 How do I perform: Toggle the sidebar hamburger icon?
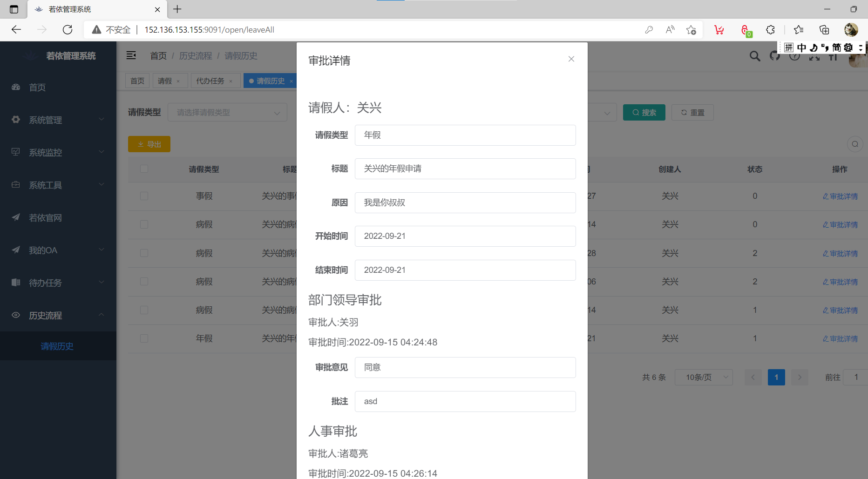coord(131,56)
